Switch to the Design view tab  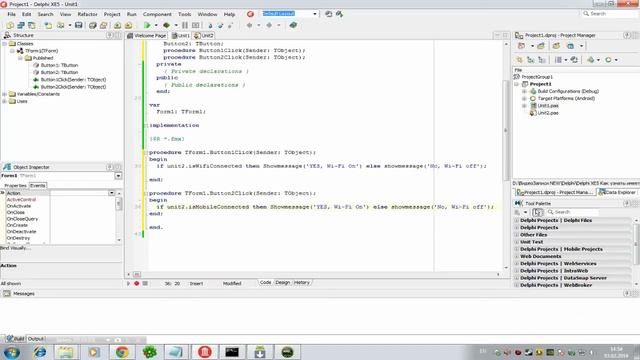pos(282,282)
